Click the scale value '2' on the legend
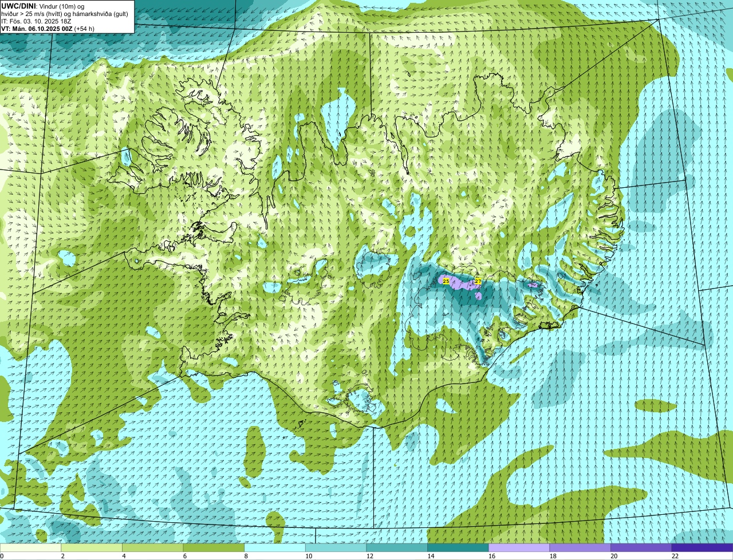This screenshot has height=560, width=733. point(63,556)
